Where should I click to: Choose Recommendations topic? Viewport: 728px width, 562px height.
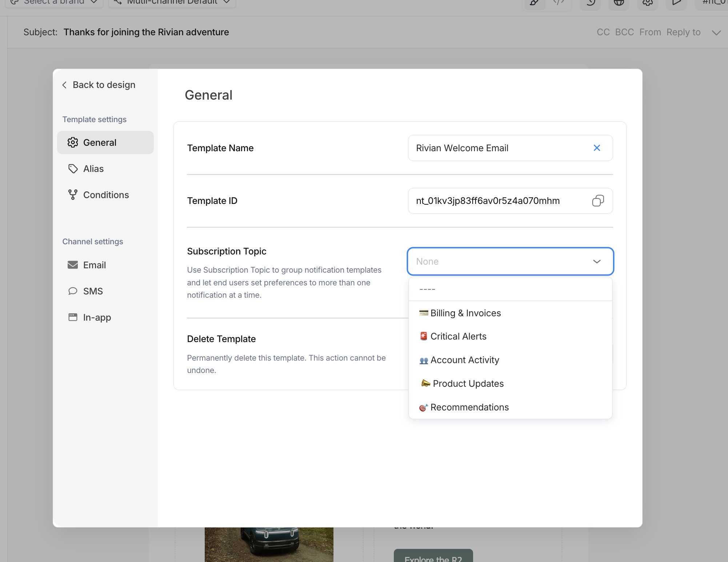(x=511, y=407)
